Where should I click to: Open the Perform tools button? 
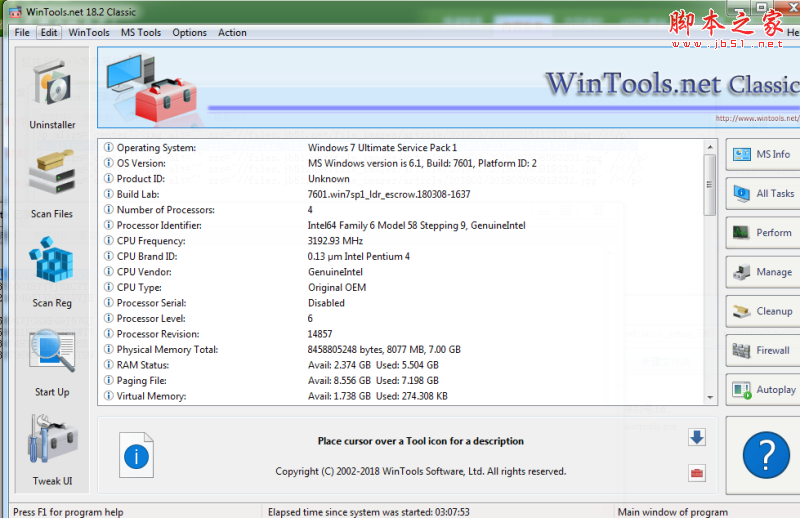click(763, 233)
